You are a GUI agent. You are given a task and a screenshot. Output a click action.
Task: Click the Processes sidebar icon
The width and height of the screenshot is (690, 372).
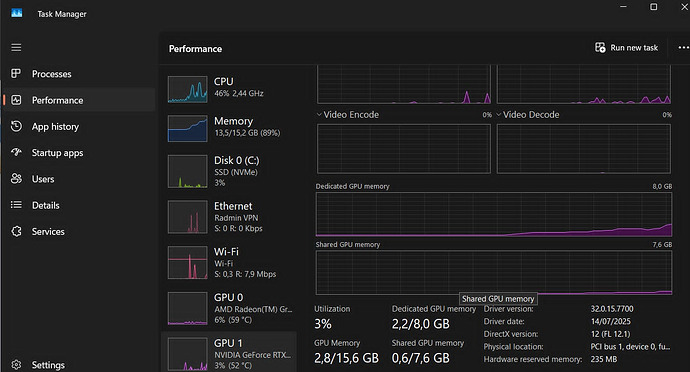(x=16, y=74)
